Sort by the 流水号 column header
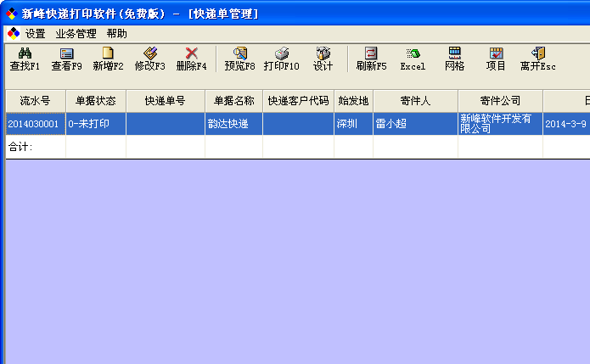The width and height of the screenshot is (590, 364). point(36,101)
